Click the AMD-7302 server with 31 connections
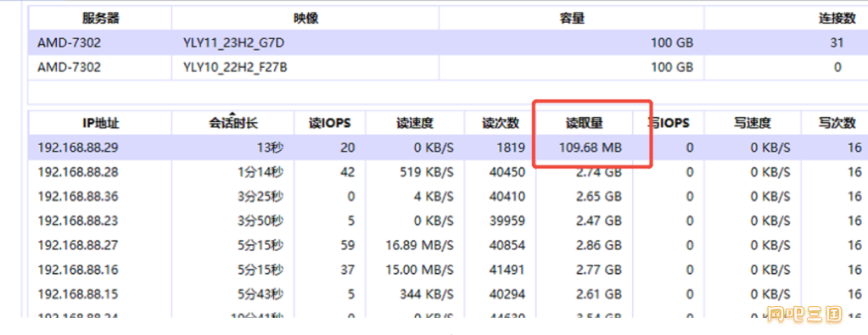The height and width of the screenshot is (335, 868). (70, 43)
